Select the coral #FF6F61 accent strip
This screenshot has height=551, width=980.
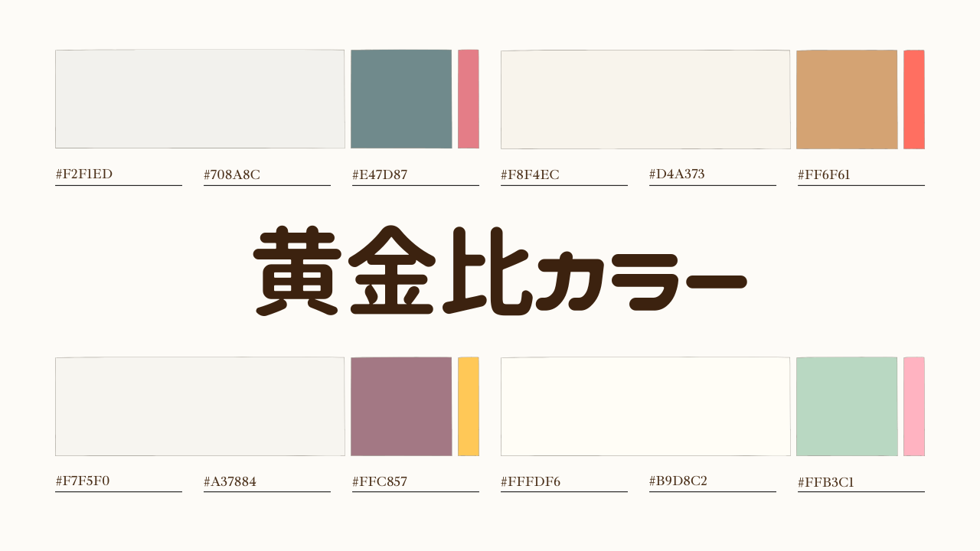914,99
